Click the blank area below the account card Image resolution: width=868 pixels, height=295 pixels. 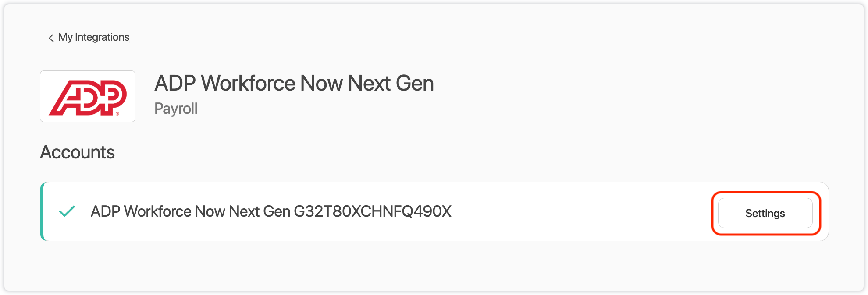[434, 265]
